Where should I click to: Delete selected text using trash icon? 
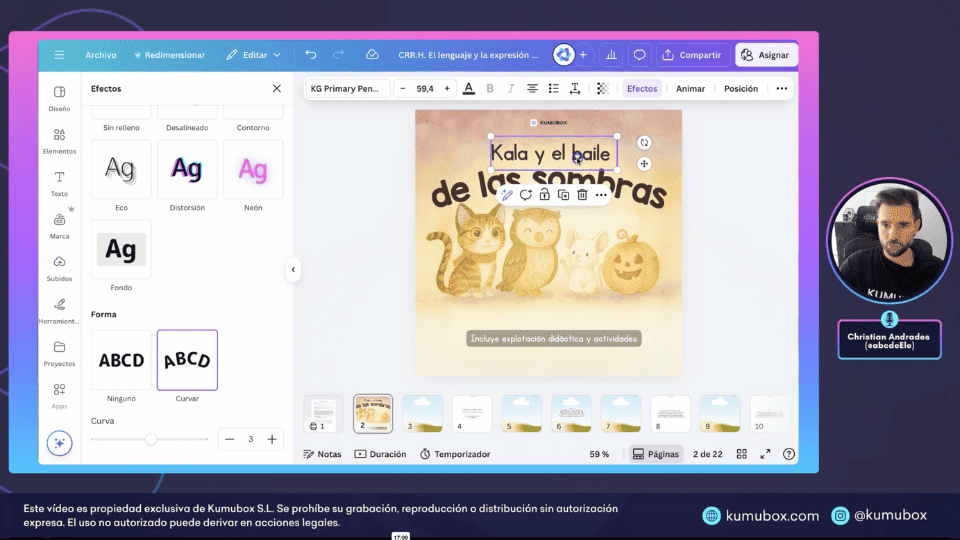coord(582,194)
